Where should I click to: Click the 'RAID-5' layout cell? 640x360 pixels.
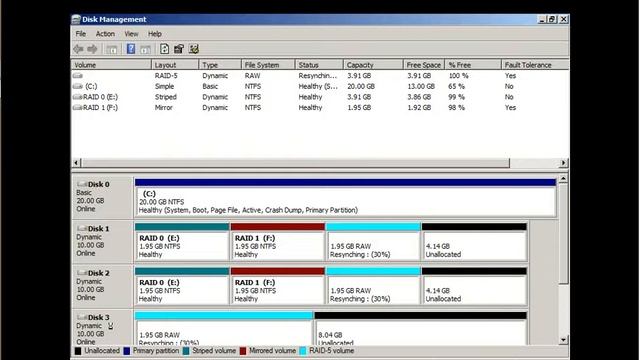[x=166, y=76]
